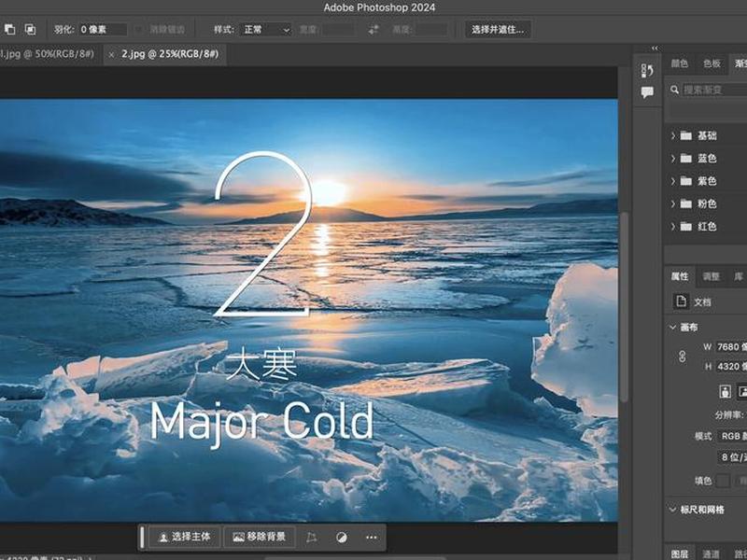
Task: Open the History panel icon
Action: [x=647, y=70]
